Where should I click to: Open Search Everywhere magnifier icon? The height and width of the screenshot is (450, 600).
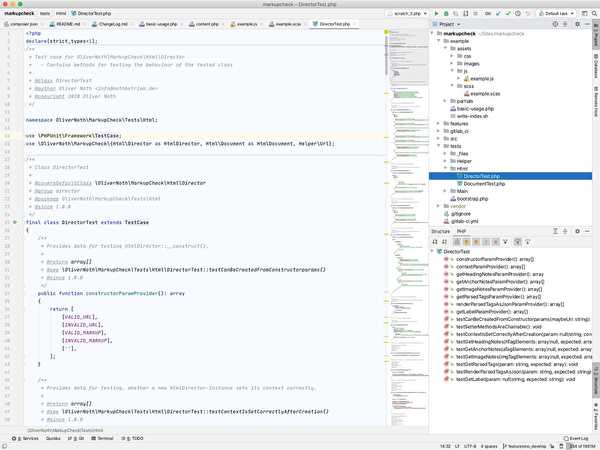click(594, 13)
